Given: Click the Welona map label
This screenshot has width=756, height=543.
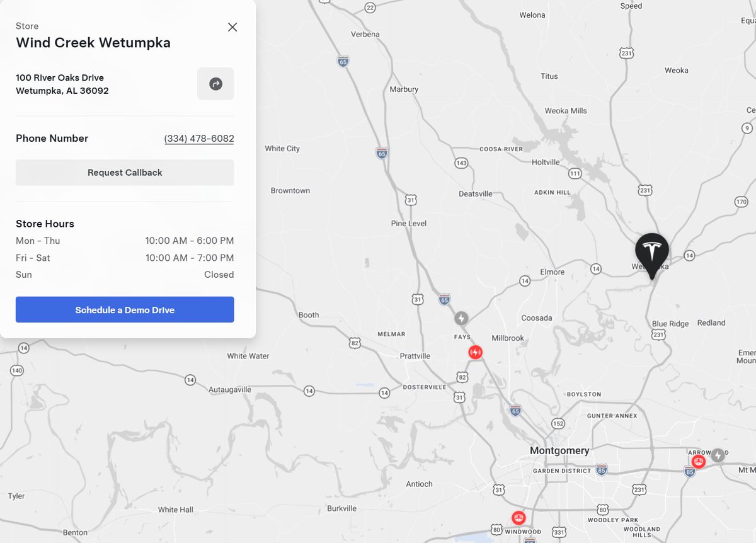Looking at the screenshot, I should pyautogui.click(x=532, y=15).
